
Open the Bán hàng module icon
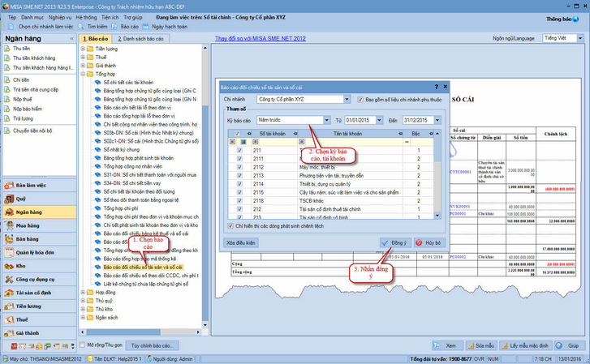(9, 239)
